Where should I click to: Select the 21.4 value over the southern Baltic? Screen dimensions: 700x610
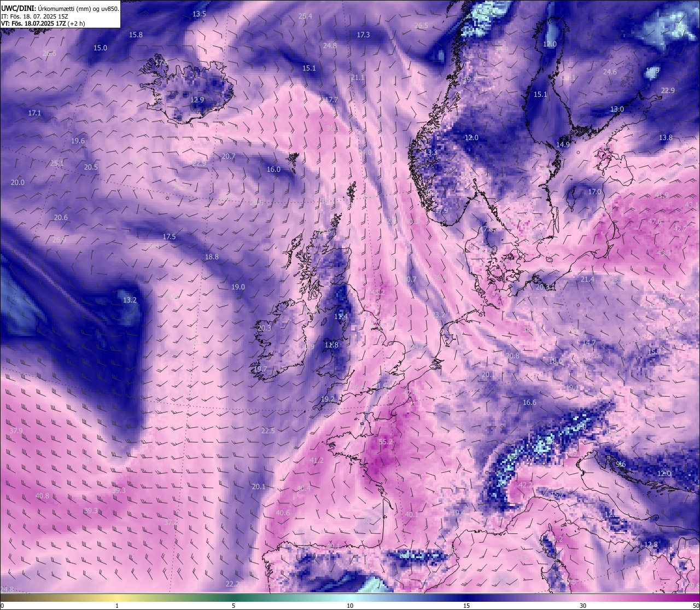click(x=587, y=279)
